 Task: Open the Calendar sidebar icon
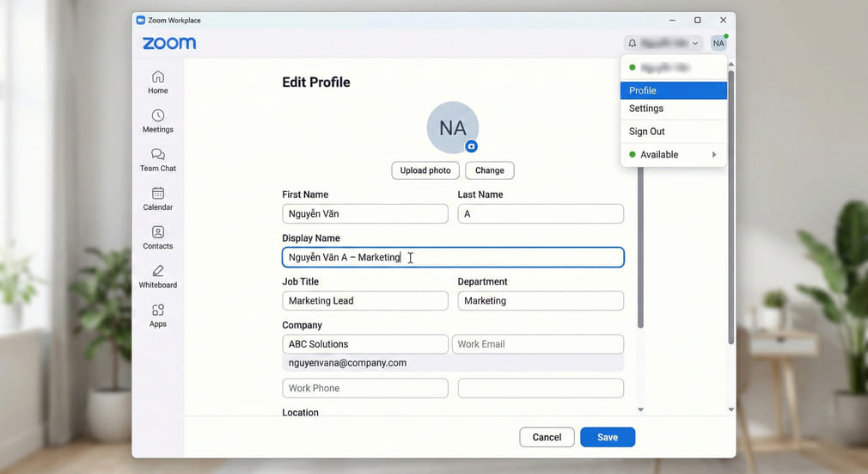click(158, 199)
